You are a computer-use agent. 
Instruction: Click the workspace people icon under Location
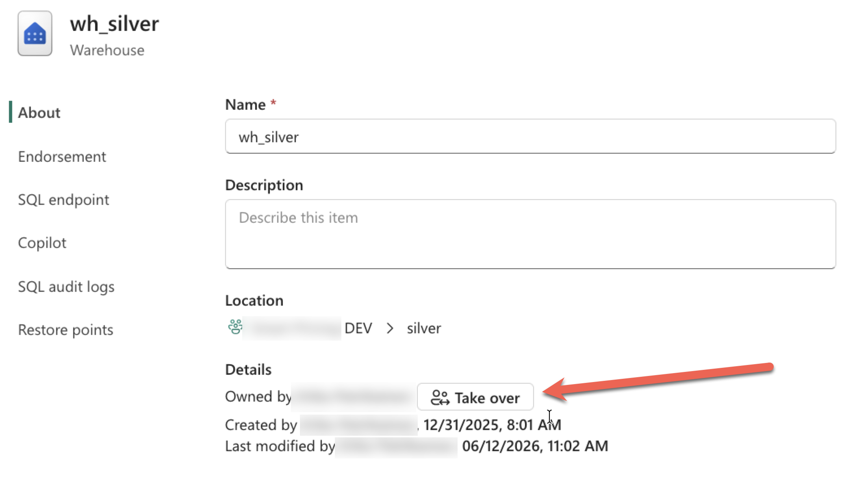[x=235, y=327]
